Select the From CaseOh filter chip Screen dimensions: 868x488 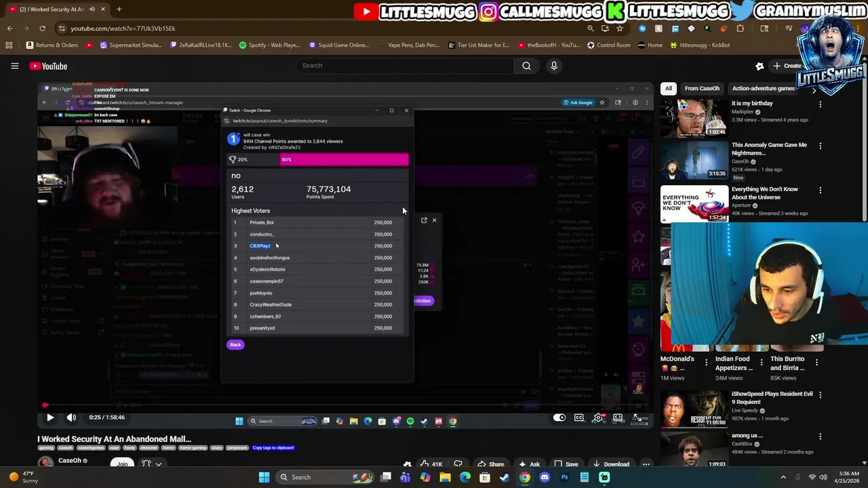pos(702,88)
